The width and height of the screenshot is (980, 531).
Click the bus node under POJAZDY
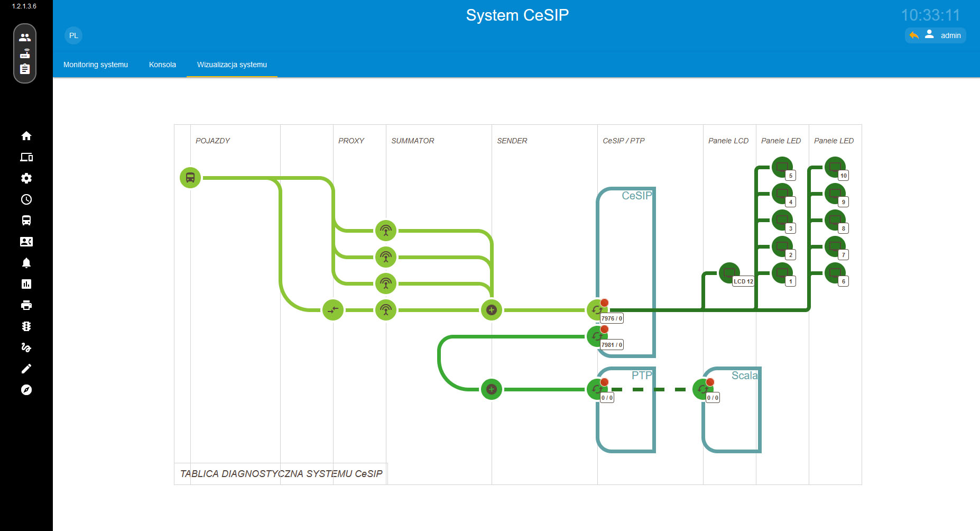coord(190,178)
